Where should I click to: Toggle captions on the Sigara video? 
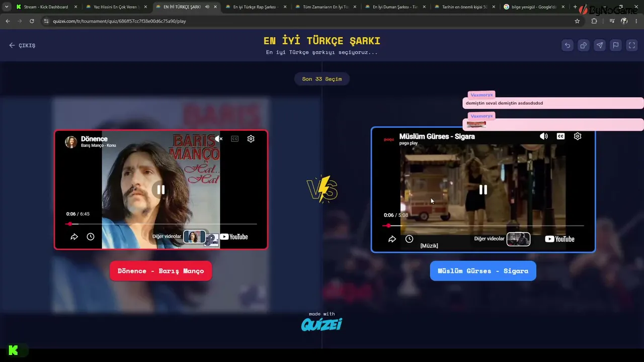pos(560,136)
